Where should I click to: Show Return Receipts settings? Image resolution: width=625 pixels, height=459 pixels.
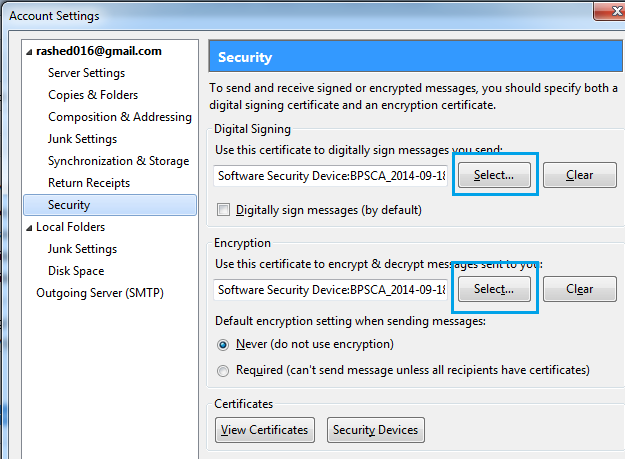89,182
